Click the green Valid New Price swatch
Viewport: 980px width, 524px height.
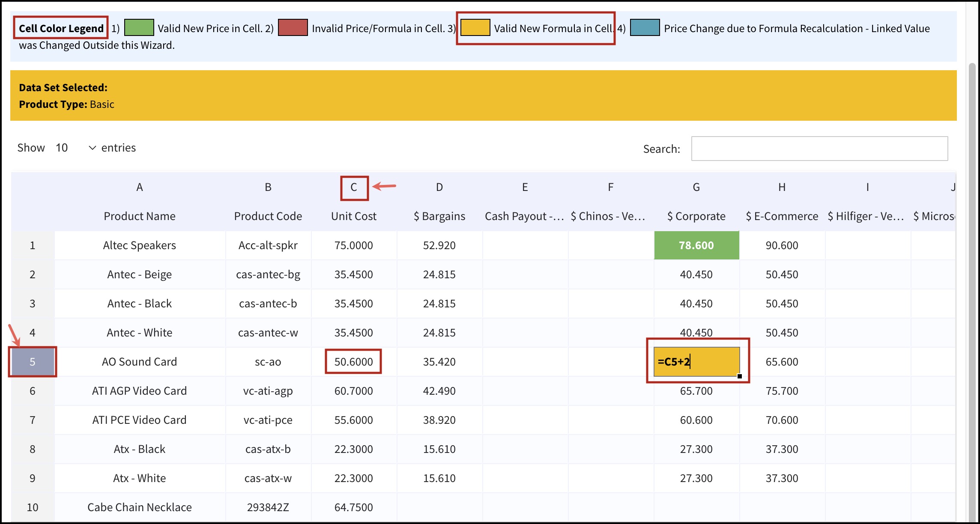(x=139, y=27)
